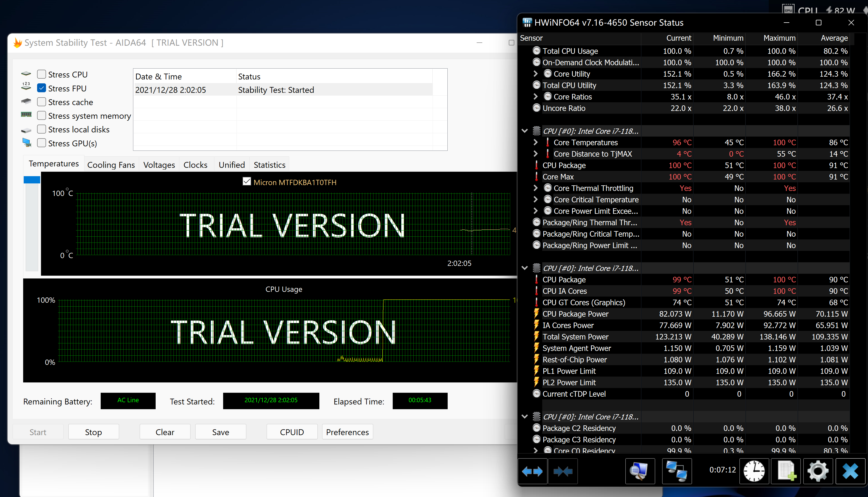Image resolution: width=868 pixels, height=497 pixels.
Task: Switch to Temperatures tab
Action: pyautogui.click(x=54, y=164)
